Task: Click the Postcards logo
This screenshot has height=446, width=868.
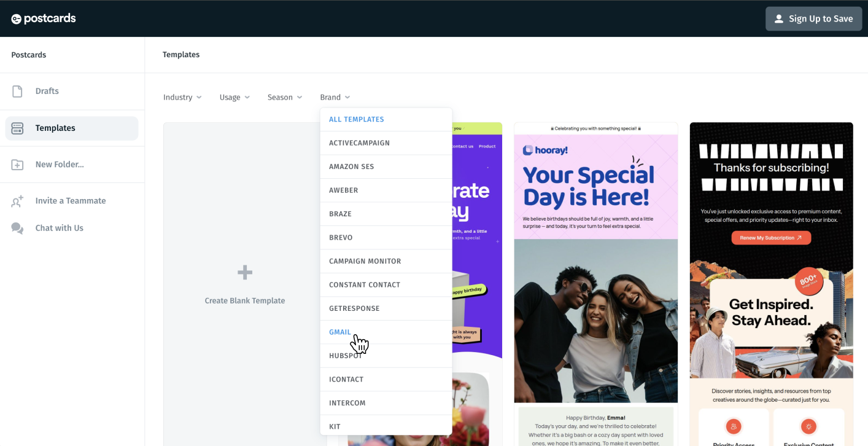Action: point(44,18)
